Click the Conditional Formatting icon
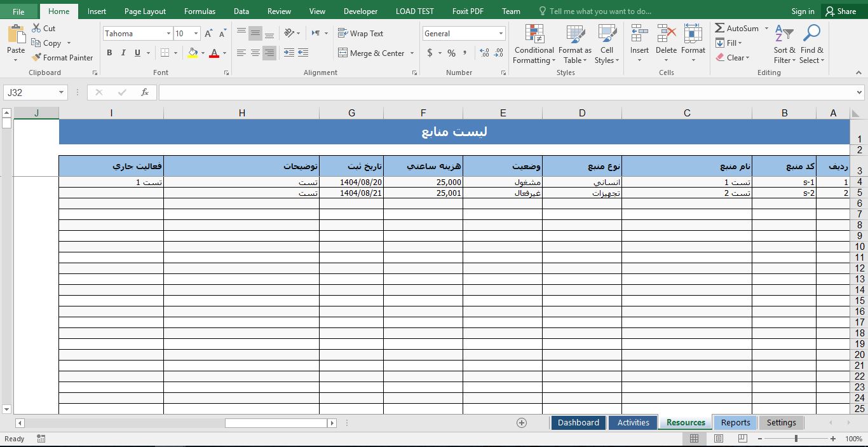 (534, 35)
